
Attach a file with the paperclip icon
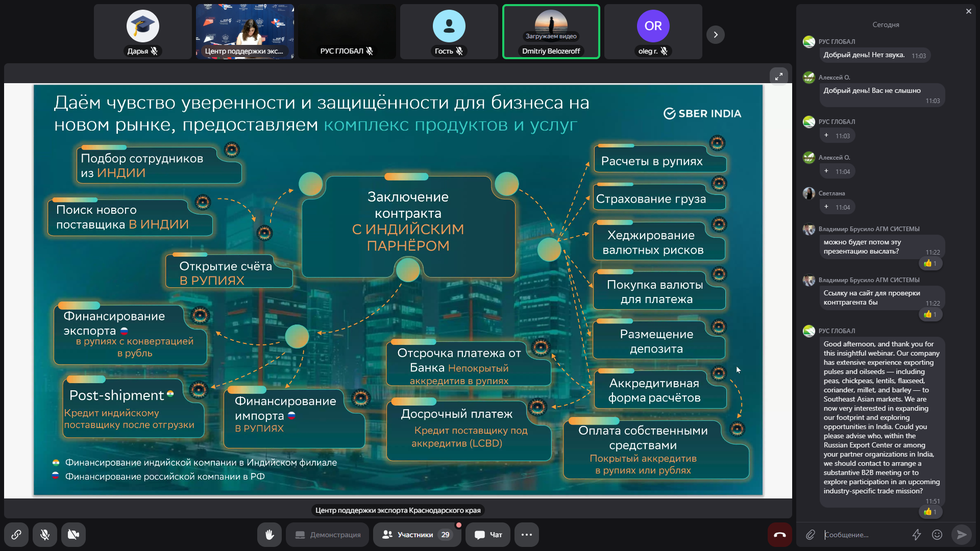pos(811,535)
